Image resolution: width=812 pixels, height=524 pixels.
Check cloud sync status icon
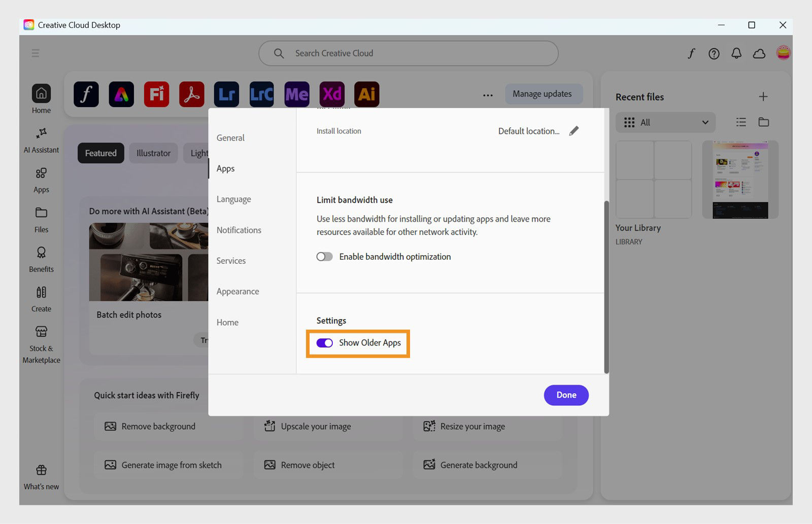759,53
